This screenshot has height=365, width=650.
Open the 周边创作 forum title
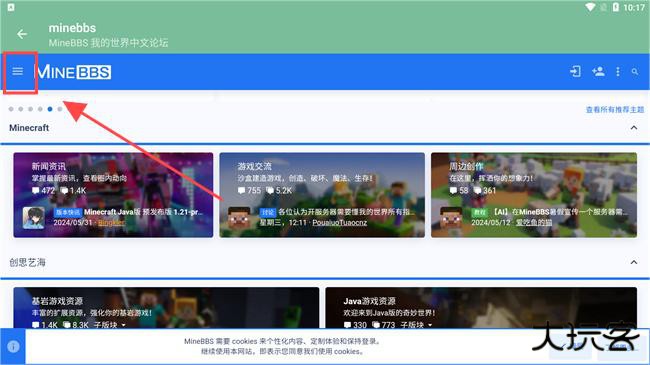[x=466, y=166]
